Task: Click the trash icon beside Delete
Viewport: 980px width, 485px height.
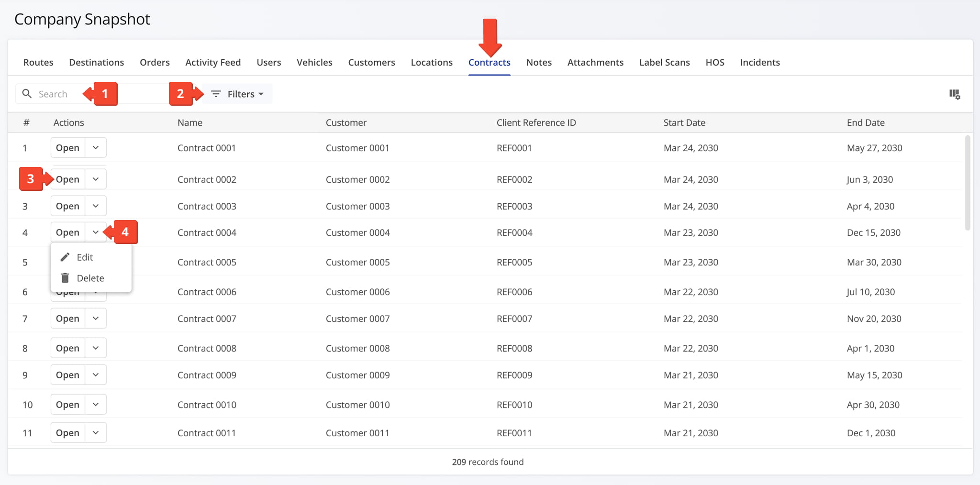Action: click(x=65, y=278)
